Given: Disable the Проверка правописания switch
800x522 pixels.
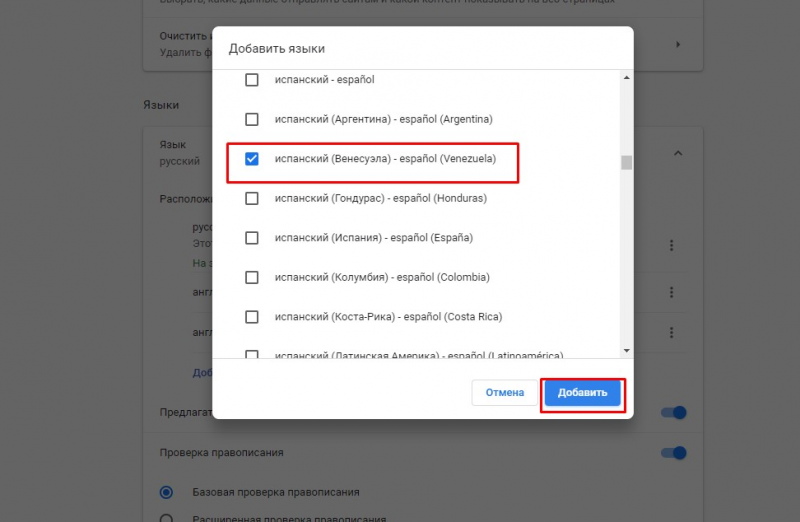Looking at the screenshot, I should 674,453.
